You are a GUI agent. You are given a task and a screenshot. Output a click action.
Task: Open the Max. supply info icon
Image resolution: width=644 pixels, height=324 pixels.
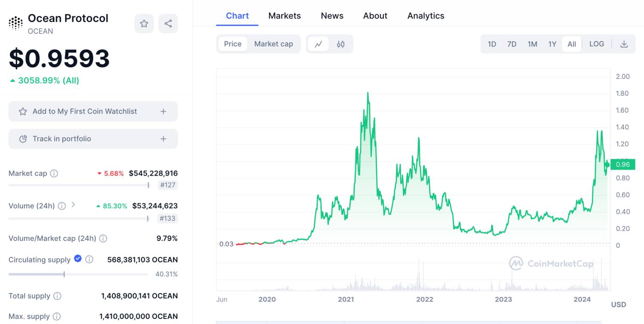[x=56, y=317]
